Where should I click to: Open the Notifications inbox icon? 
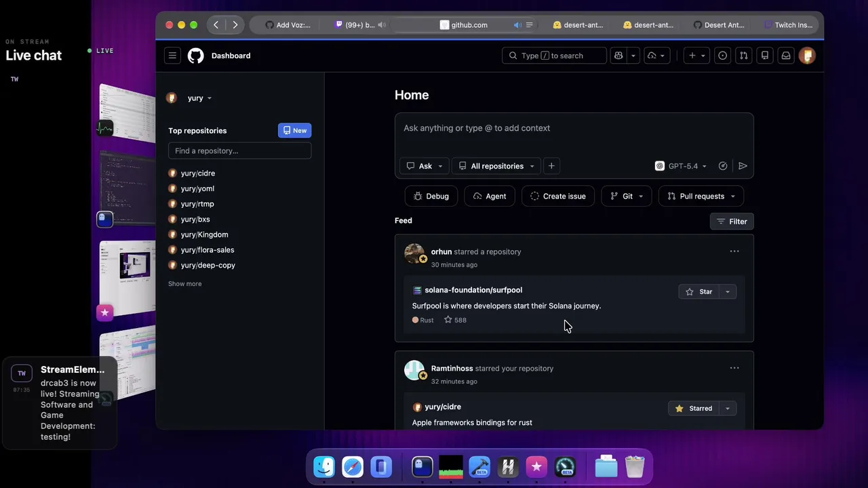pos(786,56)
